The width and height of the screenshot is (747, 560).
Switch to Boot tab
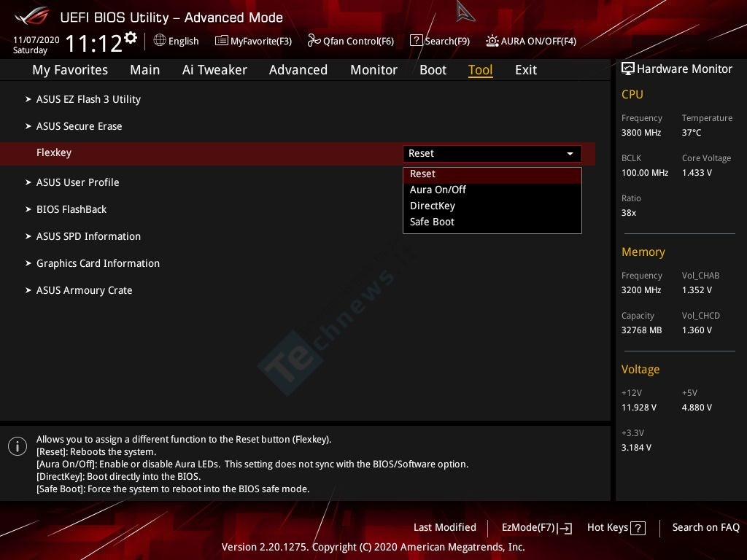(433, 70)
